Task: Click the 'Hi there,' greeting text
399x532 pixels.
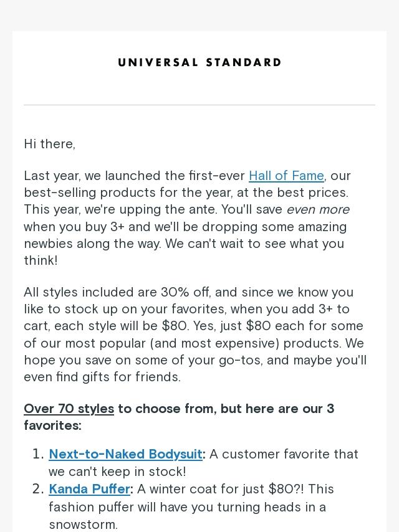Action: point(50,144)
